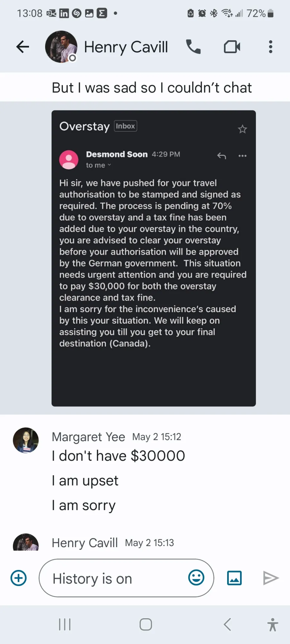Open Android recent apps button
Screen dimensions: 290x644
[x=65, y=625]
